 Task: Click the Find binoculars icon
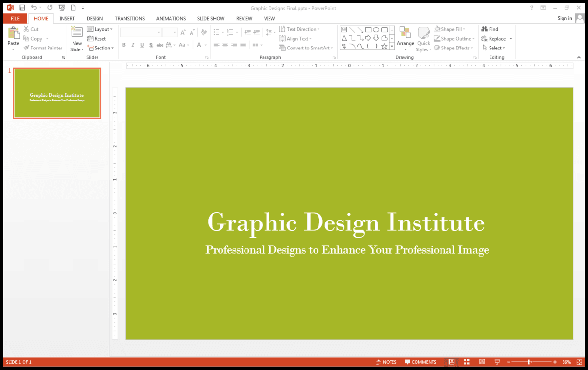click(485, 29)
